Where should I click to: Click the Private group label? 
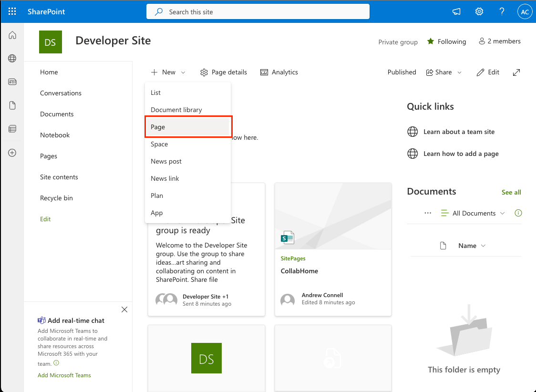[398, 42]
